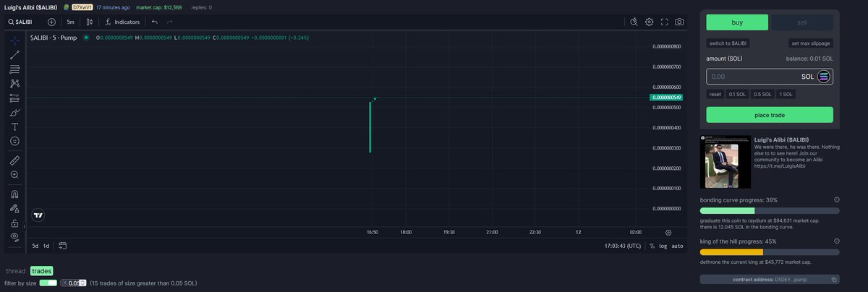Toggle magnet mode for drawings
The image size is (868, 292).
coord(14,194)
